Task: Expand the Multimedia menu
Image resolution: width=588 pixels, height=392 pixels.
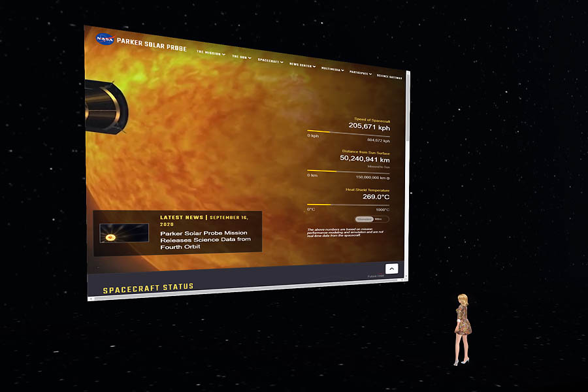Action: coord(333,69)
